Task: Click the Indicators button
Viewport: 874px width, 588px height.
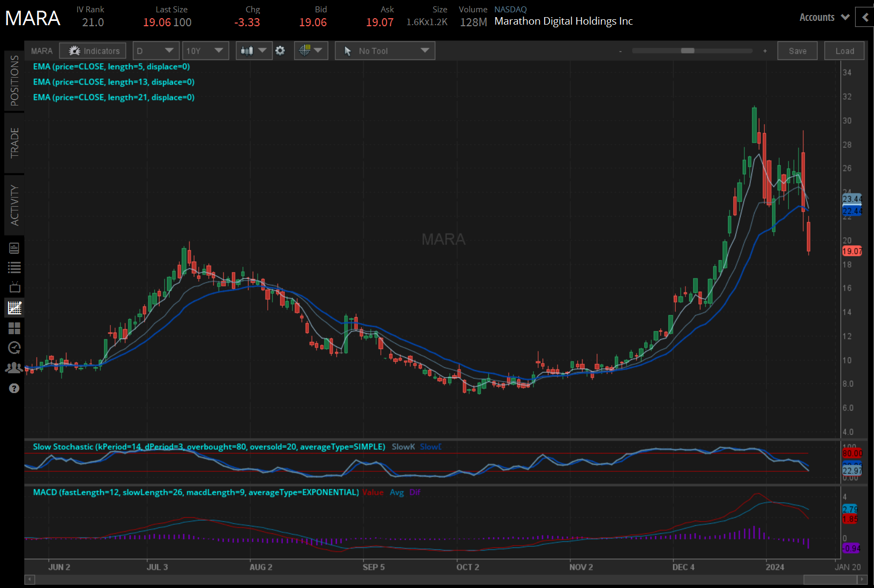Action: (93, 51)
